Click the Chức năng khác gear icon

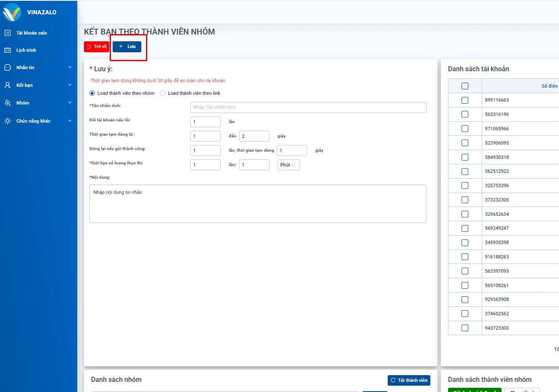pos(8,121)
